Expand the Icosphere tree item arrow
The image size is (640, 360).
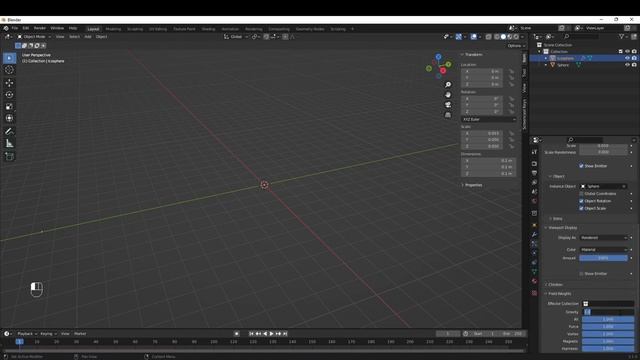546,58
